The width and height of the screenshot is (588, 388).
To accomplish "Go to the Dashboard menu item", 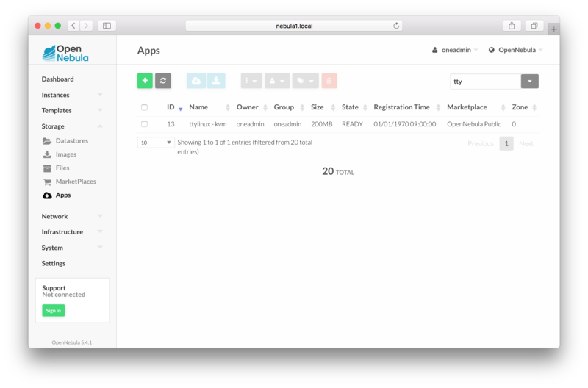I will pyautogui.click(x=57, y=79).
